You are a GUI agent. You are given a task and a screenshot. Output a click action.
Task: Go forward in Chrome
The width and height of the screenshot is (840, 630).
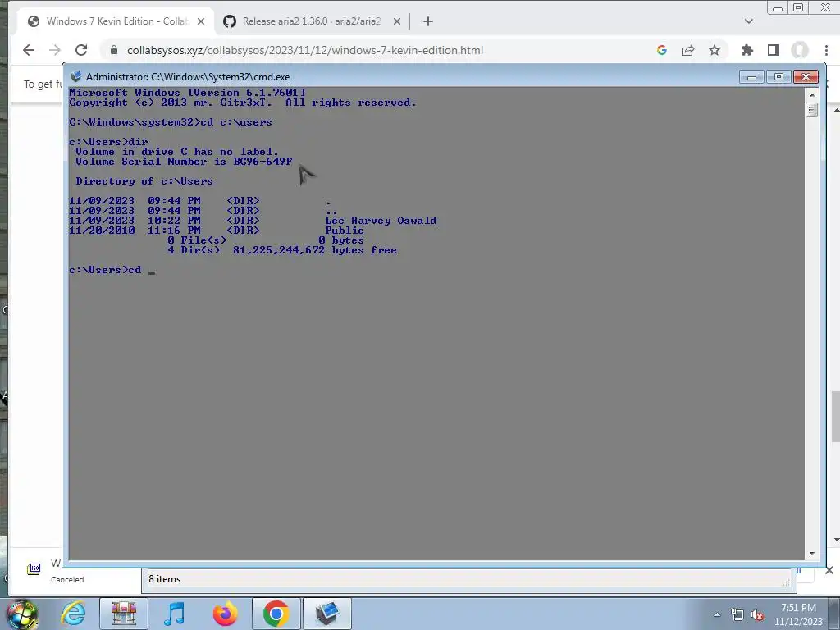click(55, 50)
